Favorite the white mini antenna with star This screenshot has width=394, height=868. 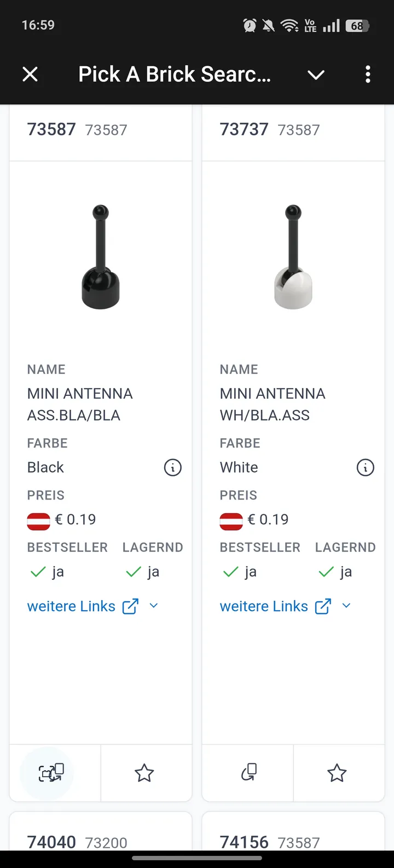337,773
